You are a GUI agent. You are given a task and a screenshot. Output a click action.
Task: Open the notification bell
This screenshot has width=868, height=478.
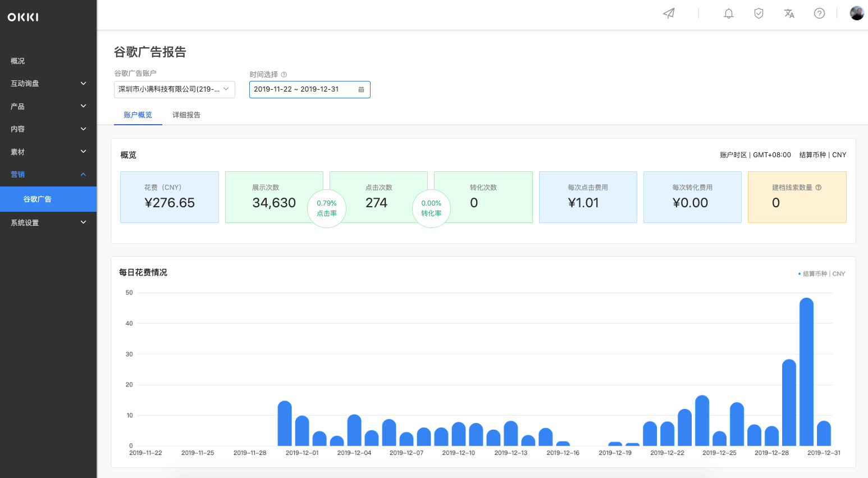tap(729, 13)
